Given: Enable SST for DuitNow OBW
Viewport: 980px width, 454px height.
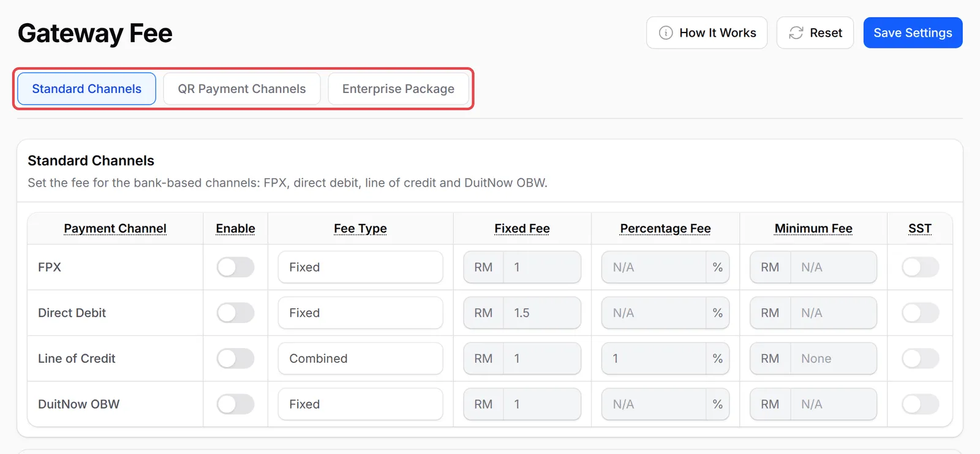Looking at the screenshot, I should [x=920, y=404].
